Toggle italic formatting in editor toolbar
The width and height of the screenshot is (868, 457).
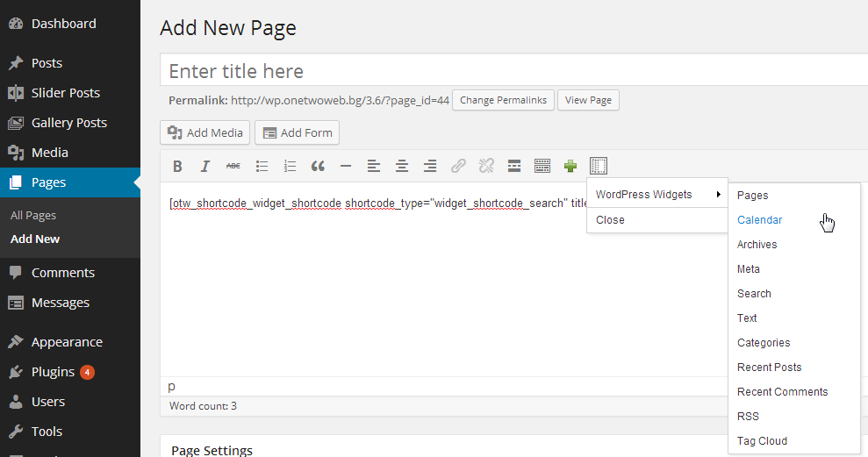tap(205, 166)
